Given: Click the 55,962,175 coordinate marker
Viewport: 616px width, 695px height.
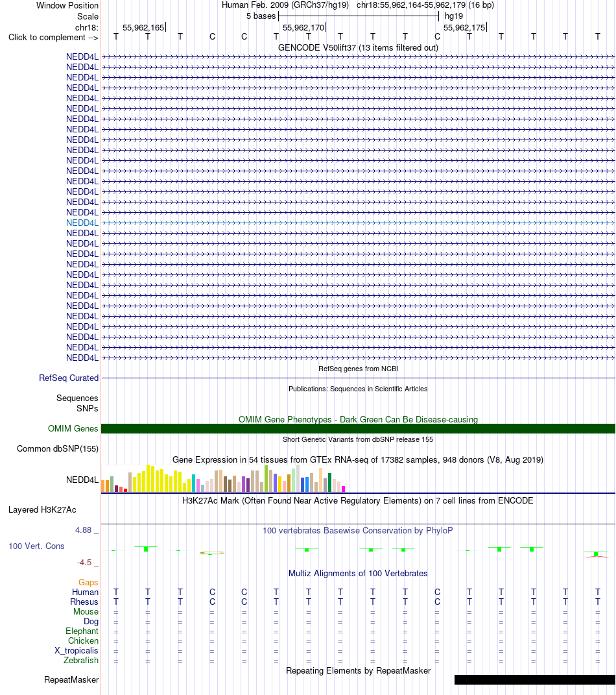Looking at the screenshot, I should pyautogui.click(x=464, y=27).
